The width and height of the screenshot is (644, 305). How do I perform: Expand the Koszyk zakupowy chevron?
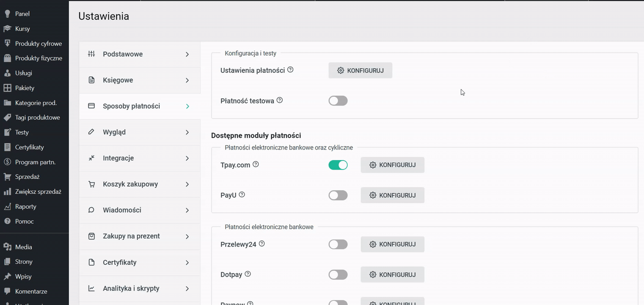point(187,184)
